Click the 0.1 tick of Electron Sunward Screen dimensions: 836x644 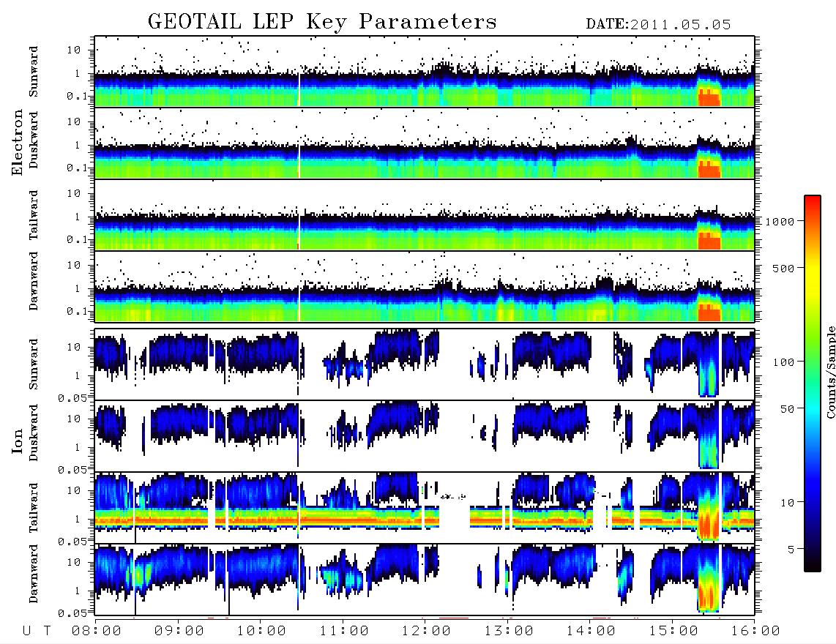click(x=77, y=96)
